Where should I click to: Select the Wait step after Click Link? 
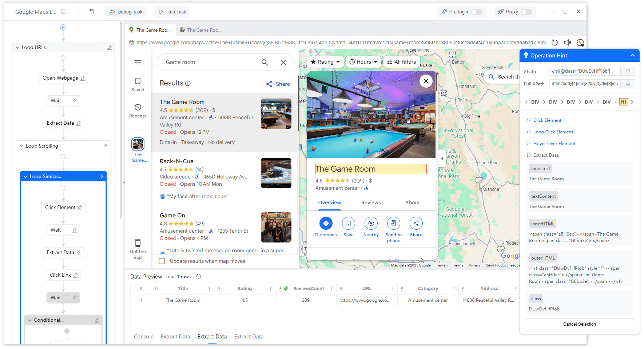[63, 298]
